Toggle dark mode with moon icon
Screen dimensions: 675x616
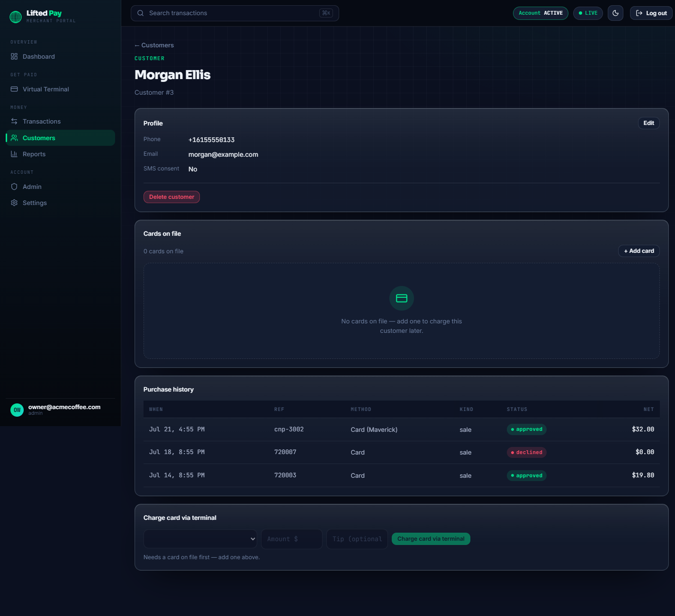[615, 13]
